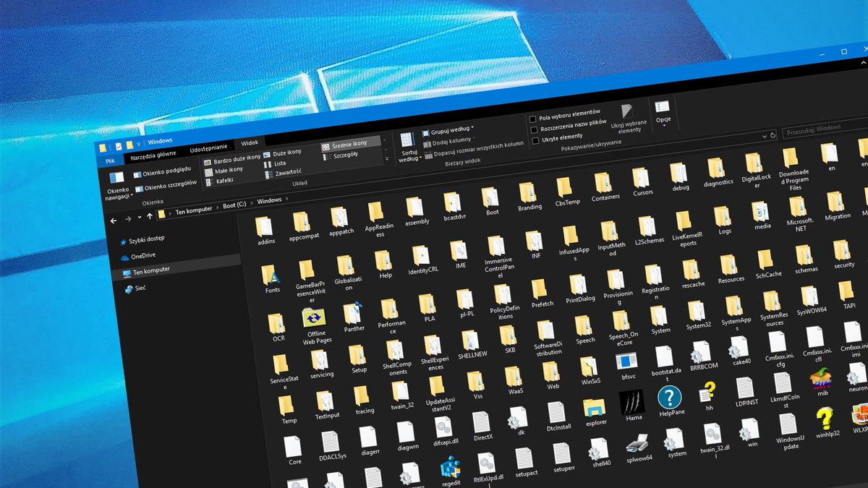Enable Rozszerzenia nazw plików checkbox
The width and height of the screenshot is (868, 488).
[534, 129]
